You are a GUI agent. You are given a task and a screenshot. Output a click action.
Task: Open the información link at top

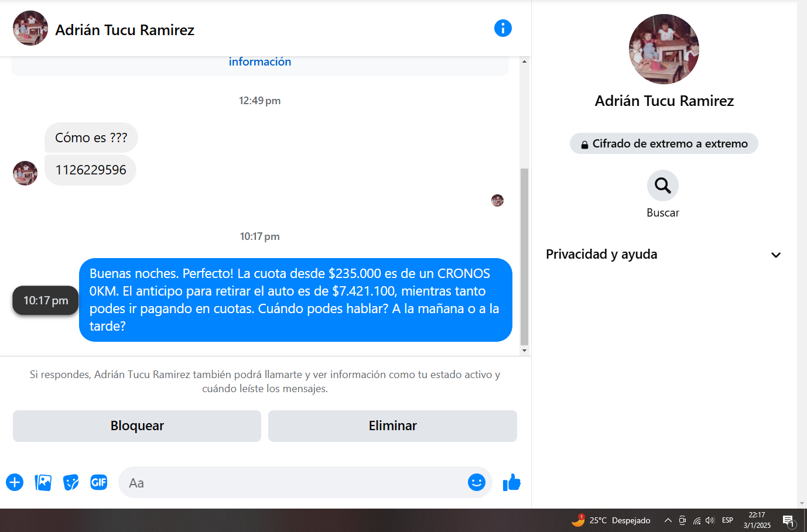(260, 61)
